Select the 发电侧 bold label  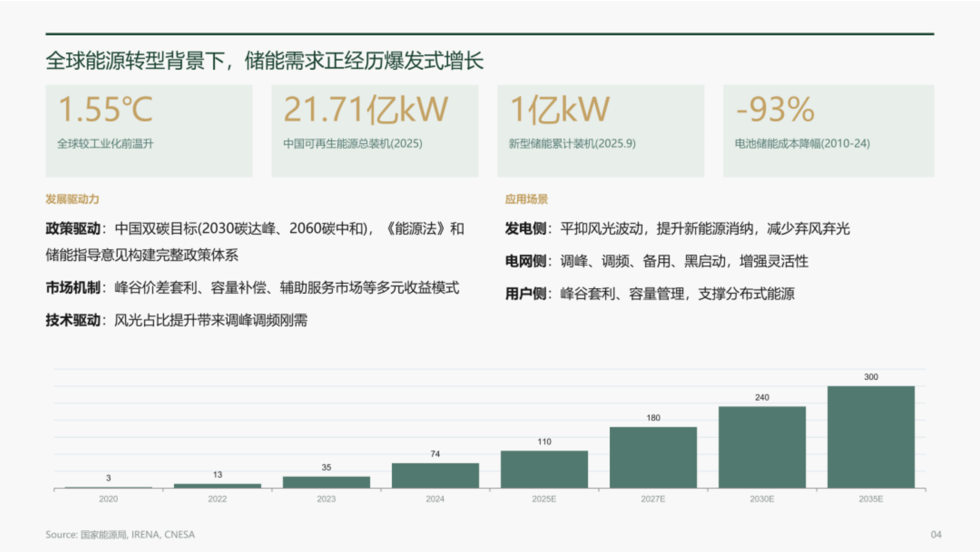(x=526, y=228)
